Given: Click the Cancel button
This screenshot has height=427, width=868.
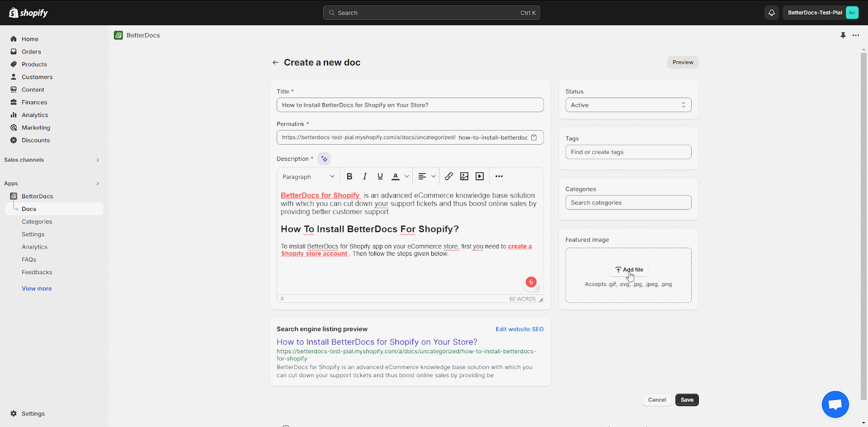Looking at the screenshot, I should (657, 400).
